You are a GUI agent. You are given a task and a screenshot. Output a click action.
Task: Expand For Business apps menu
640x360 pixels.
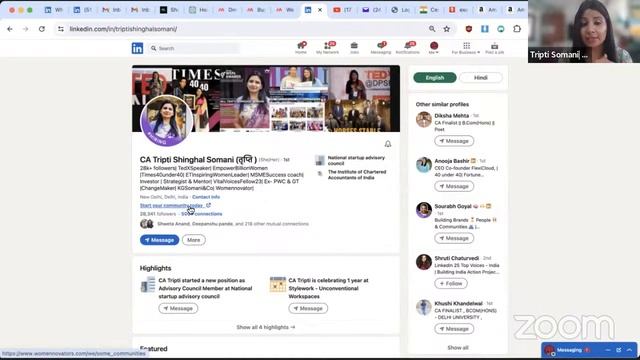[x=466, y=47]
